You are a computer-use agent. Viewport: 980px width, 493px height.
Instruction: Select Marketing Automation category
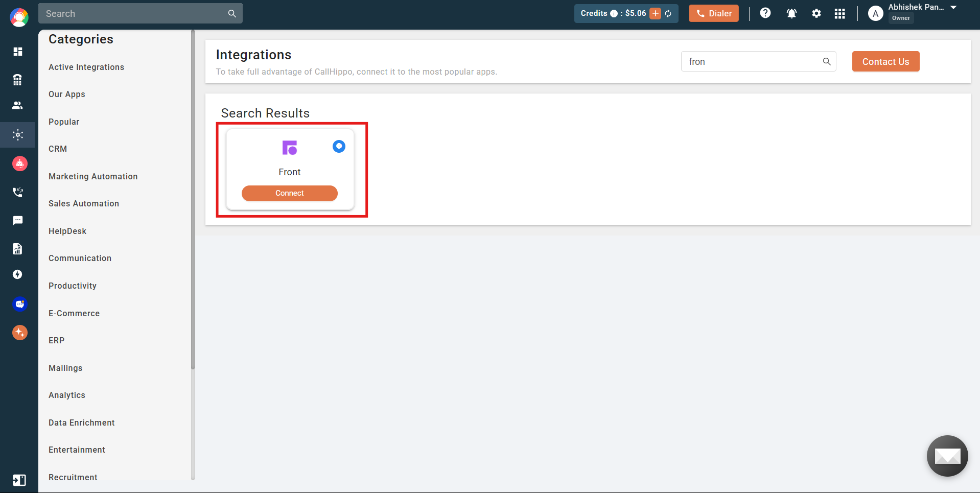tap(93, 176)
